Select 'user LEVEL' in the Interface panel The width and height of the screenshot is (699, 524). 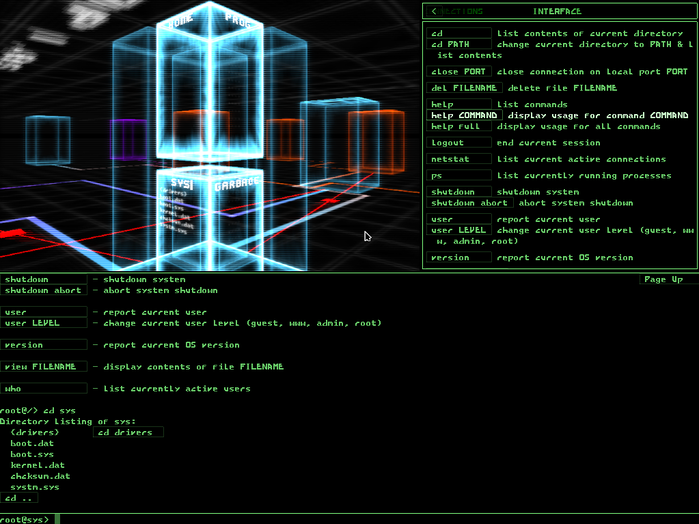tap(459, 230)
